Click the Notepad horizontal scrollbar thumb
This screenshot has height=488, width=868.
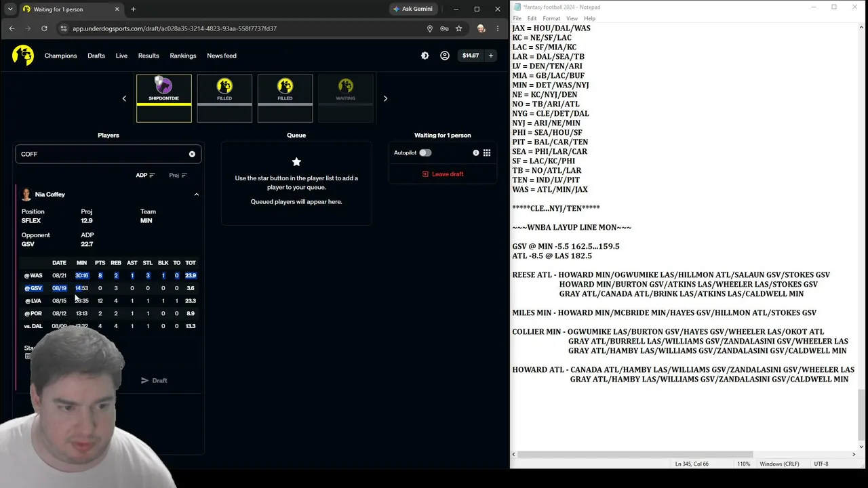pos(635,454)
